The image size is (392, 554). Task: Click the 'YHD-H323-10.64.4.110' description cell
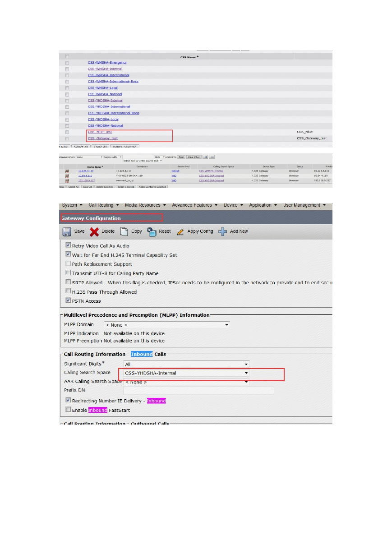tap(129, 176)
